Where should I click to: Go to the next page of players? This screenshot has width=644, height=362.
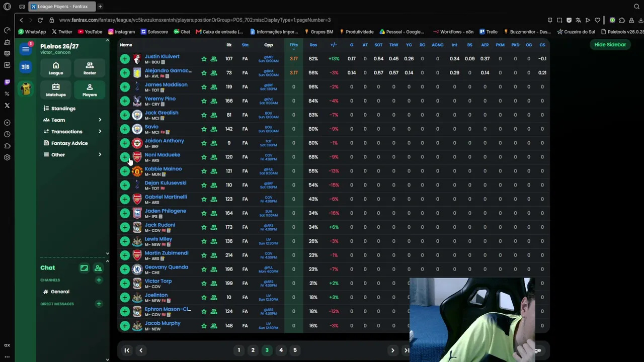pyautogui.click(x=392, y=350)
